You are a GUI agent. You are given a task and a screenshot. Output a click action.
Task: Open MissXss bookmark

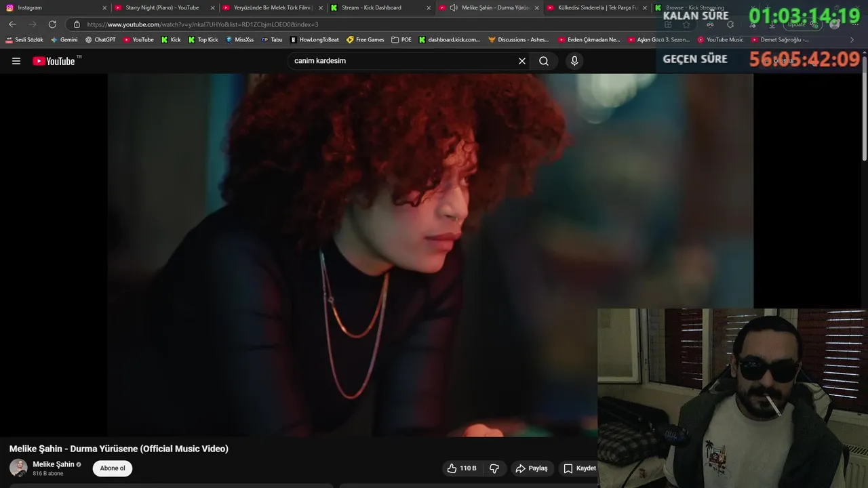pyautogui.click(x=239, y=40)
